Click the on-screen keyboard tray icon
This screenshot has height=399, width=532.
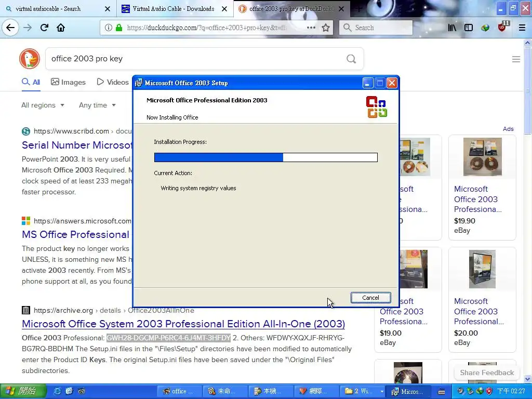(442, 392)
